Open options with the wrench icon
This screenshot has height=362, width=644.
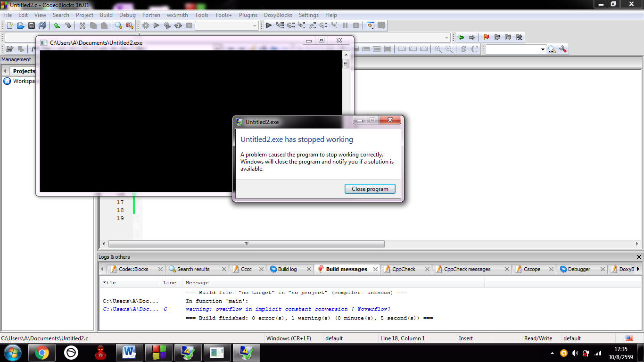[562, 49]
